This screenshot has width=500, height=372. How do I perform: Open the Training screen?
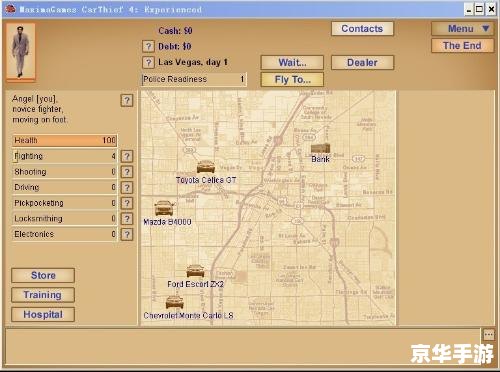tap(43, 295)
